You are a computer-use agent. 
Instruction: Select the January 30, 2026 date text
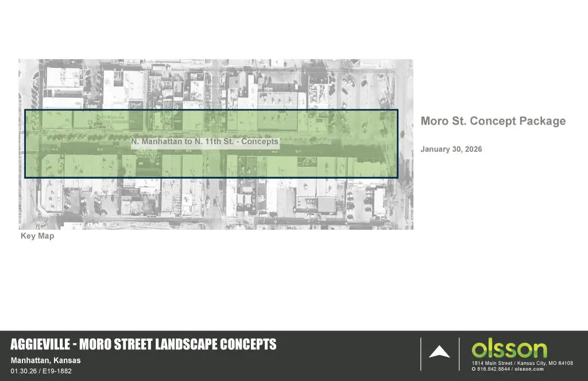(451, 149)
